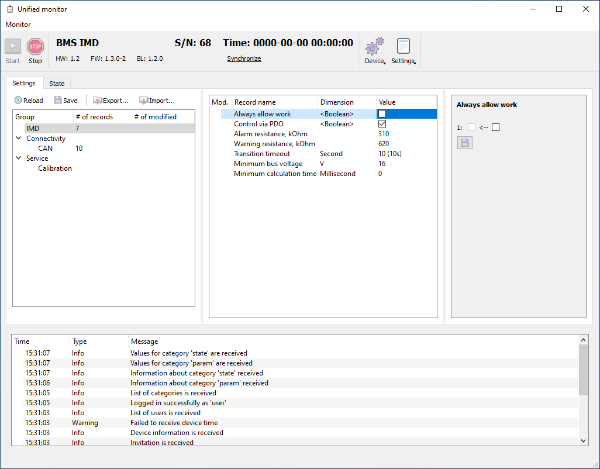Click the Dimension column header
The image size is (600, 469).
347,102
